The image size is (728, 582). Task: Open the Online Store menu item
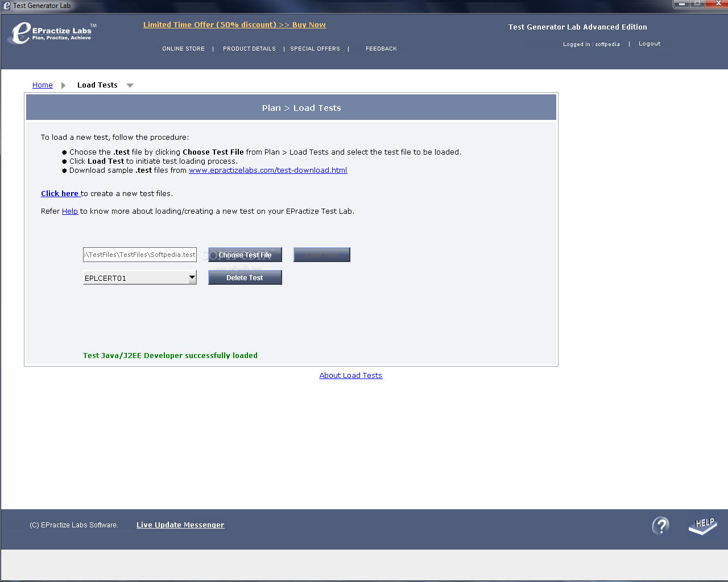click(x=183, y=49)
